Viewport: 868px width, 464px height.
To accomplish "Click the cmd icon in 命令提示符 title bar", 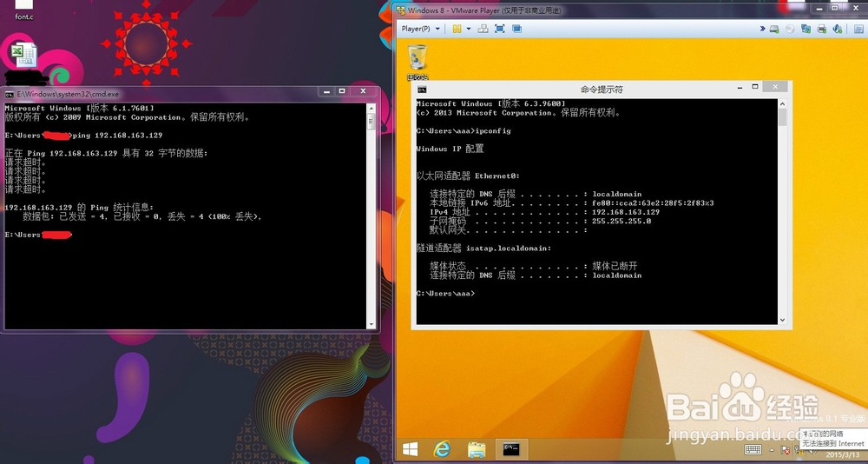I will coord(422,89).
